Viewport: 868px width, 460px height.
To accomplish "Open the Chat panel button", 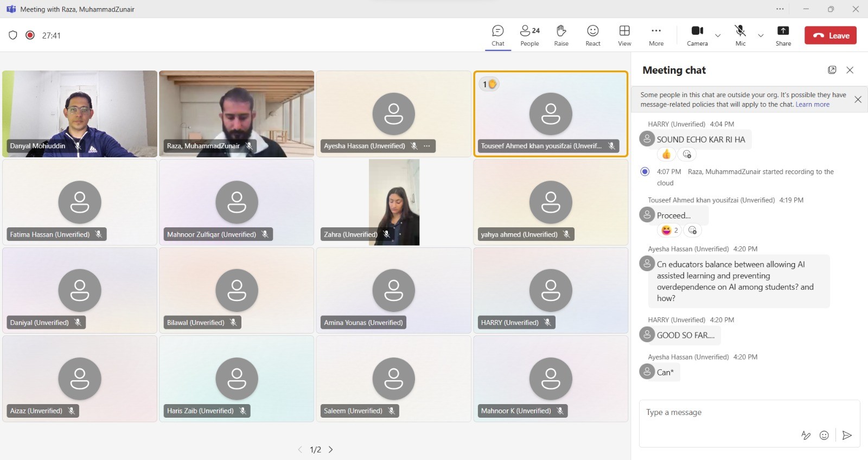I will (x=497, y=36).
